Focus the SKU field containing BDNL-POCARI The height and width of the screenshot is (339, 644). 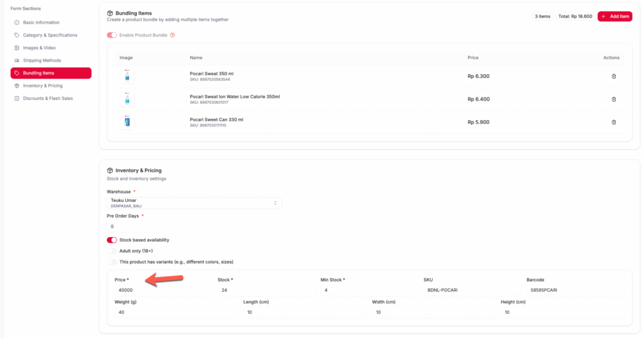pyautogui.click(x=472, y=290)
